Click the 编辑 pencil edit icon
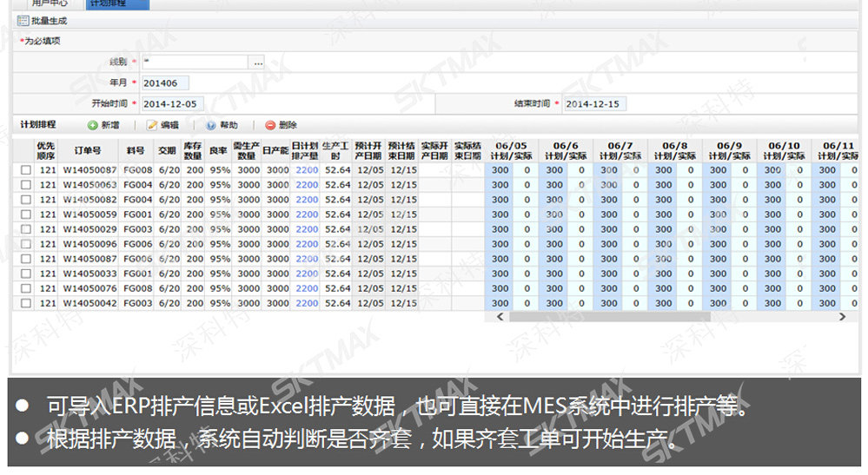This screenshot has height=475, width=868. click(x=152, y=125)
